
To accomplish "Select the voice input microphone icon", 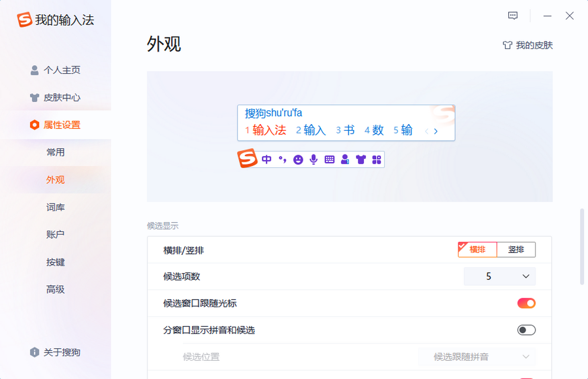I will click(313, 159).
